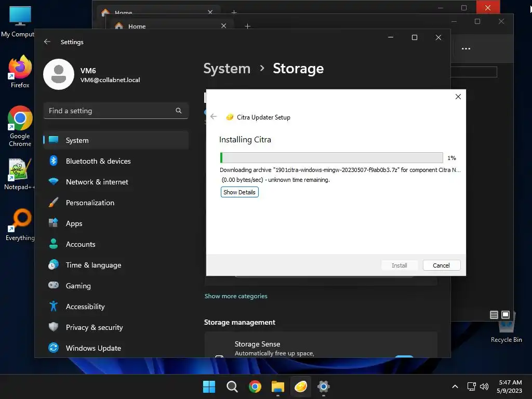Switch to Citra installer taskbar icon
The image size is (532, 399).
301,387
